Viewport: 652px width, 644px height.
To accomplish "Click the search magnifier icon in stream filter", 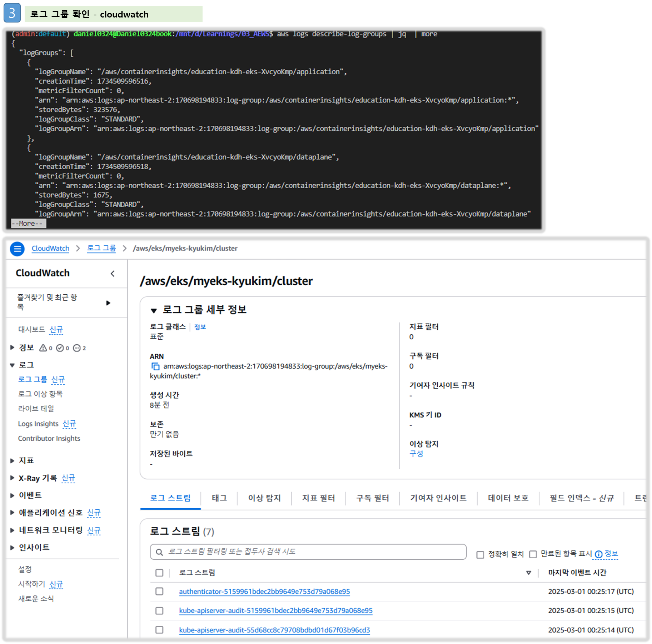I will [x=160, y=552].
